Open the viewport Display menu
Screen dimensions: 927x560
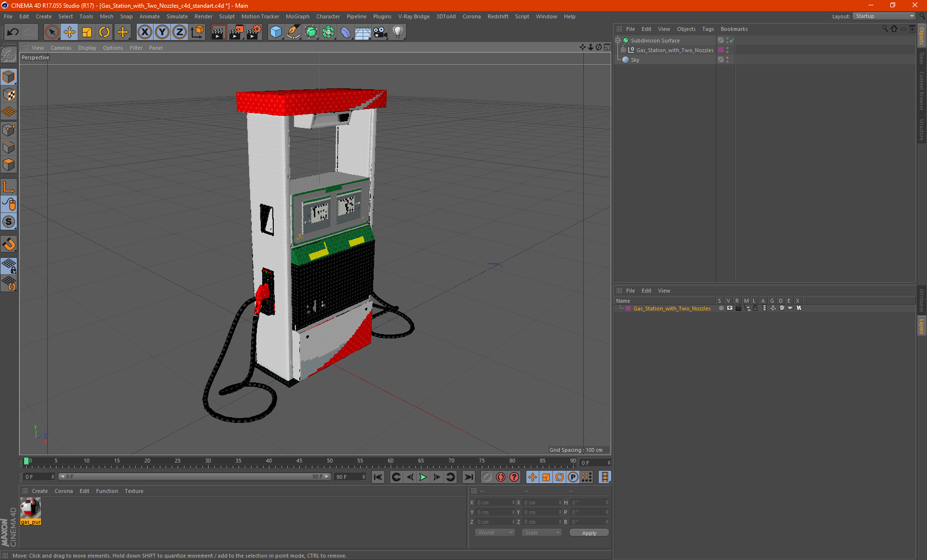[87, 48]
